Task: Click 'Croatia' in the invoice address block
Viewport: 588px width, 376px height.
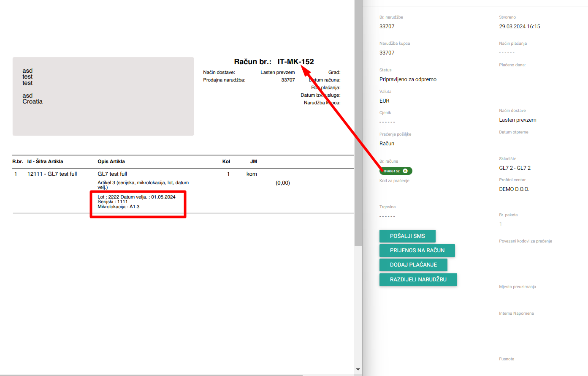Action: pos(33,102)
